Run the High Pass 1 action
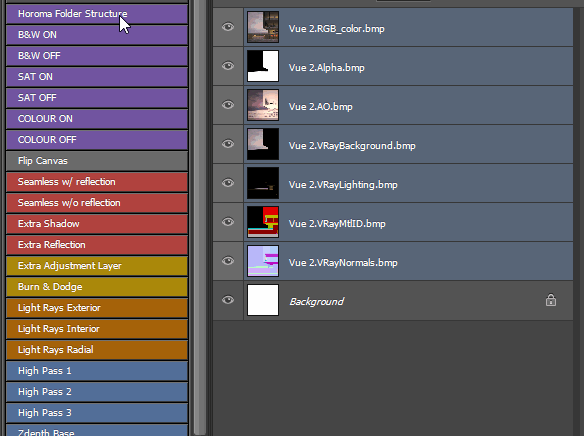Viewport: 584px width, 436px height. [x=96, y=371]
